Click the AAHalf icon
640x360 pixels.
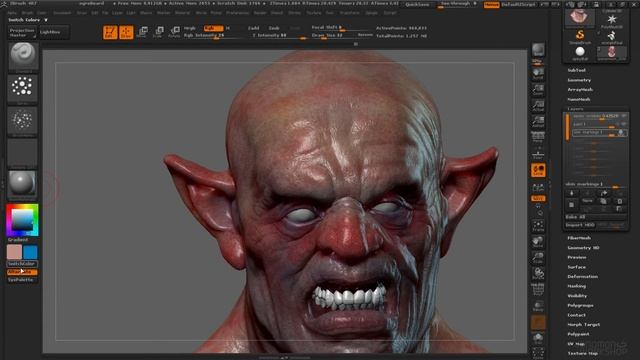point(538,121)
